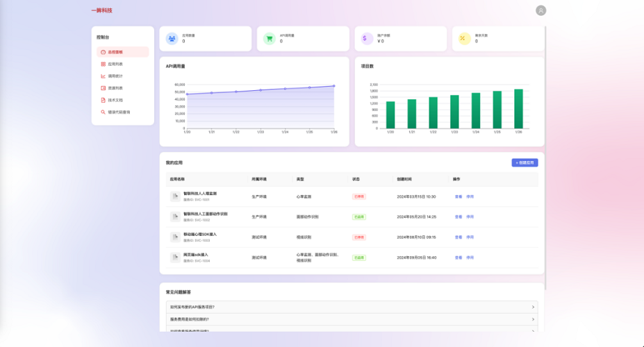Click 查看 link for service SVC-1002
This screenshot has height=347, width=644.
coord(458,217)
